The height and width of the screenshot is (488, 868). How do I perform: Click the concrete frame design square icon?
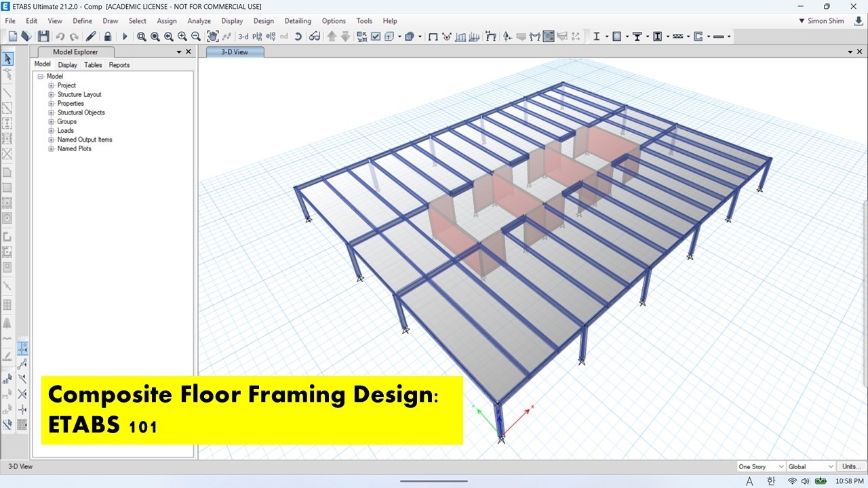(x=616, y=37)
